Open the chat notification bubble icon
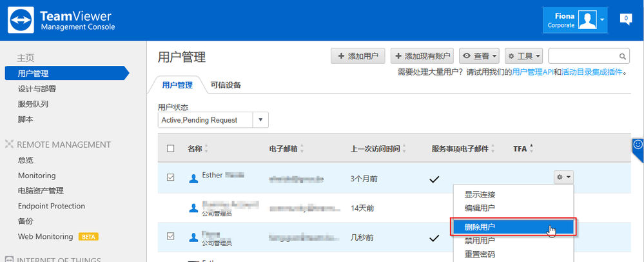The width and height of the screenshot is (644, 262). (625, 19)
